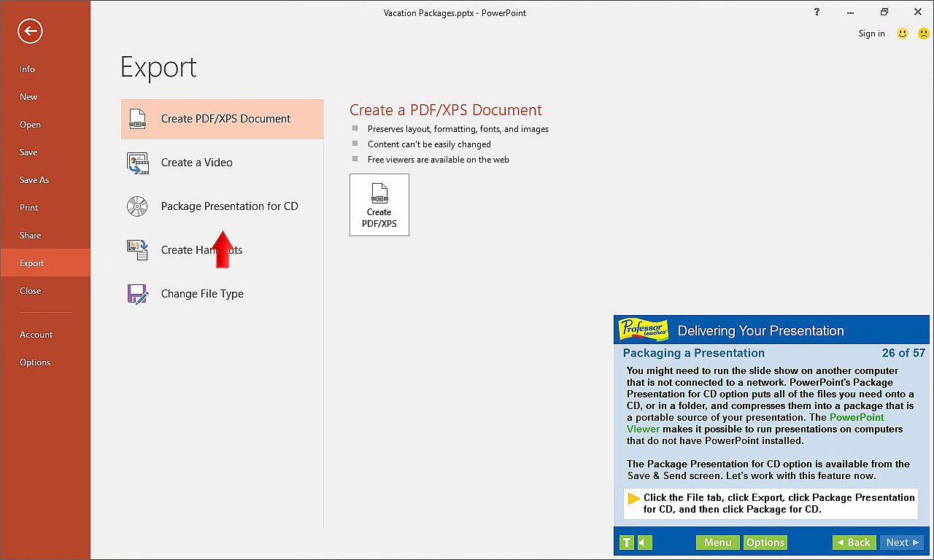The width and height of the screenshot is (934, 560).
Task: Click the '26 of 57' page counter
Action: point(903,353)
